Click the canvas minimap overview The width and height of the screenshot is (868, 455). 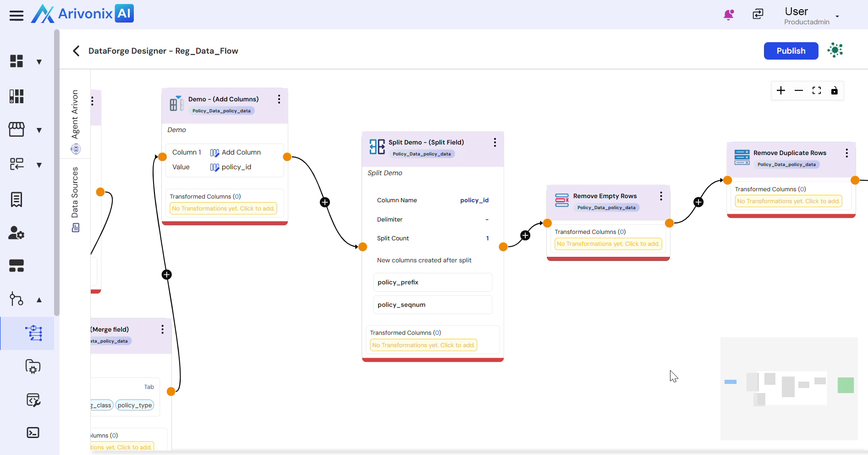point(789,388)
